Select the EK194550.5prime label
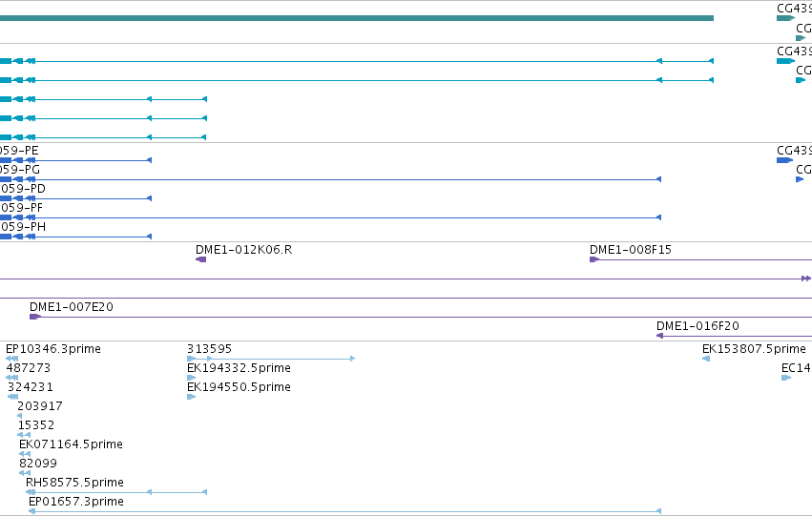The height and width of the screenshot is (516, 812). click(x=239, y=387)
